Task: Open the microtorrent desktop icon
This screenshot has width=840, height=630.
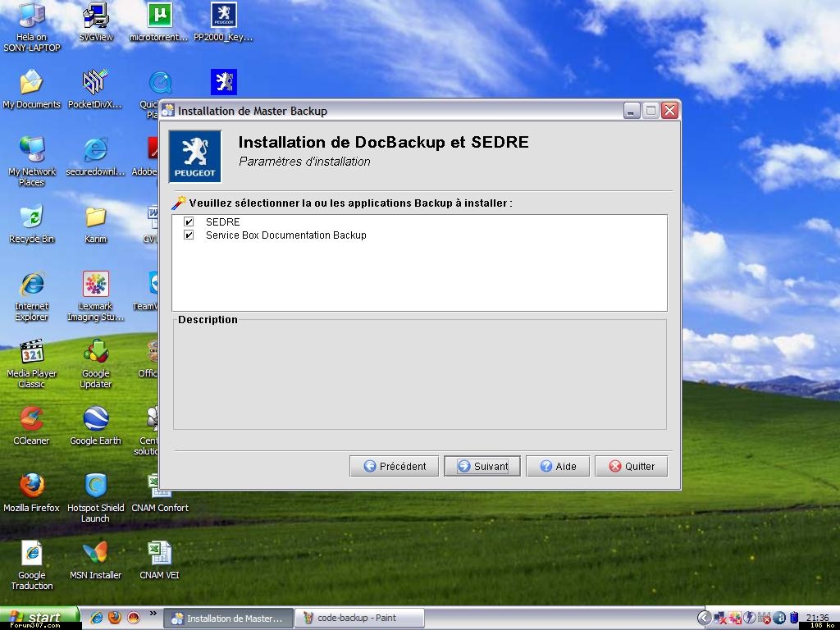Action: tap(159, 22)
